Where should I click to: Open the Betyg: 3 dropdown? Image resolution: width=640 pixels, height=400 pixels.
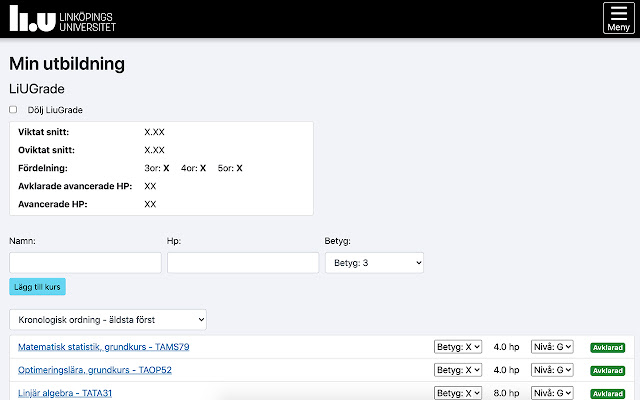(374, 262)
